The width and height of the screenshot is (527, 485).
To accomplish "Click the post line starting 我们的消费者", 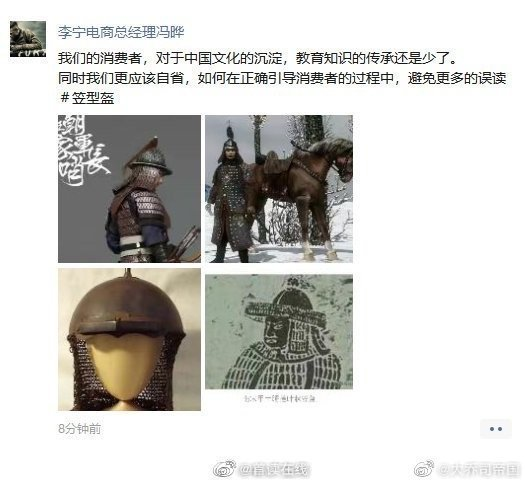I will [257, 58].
